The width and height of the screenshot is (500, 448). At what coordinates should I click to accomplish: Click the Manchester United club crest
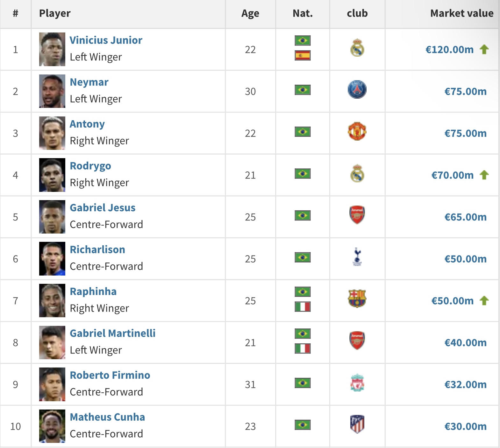(357, 131)
